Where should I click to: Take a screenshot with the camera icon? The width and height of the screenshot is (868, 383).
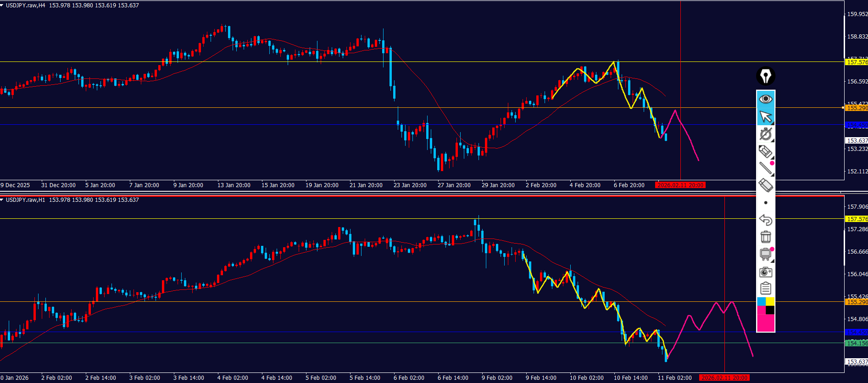point(765,272)
